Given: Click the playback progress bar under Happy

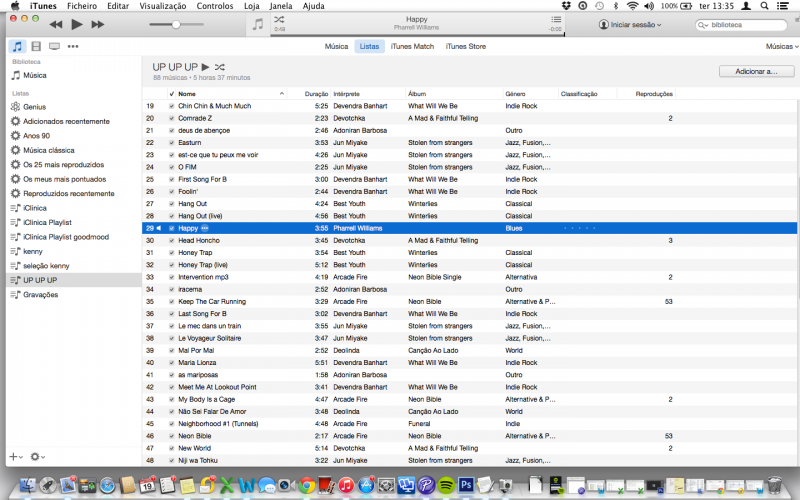Looking at the screenshot, I should tap(418, 35).
